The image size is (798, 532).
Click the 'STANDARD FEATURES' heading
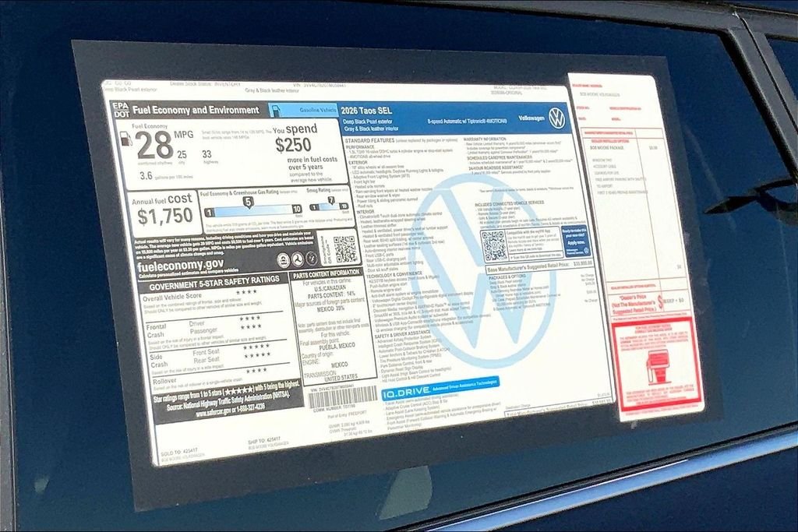[x=369, y=140]
